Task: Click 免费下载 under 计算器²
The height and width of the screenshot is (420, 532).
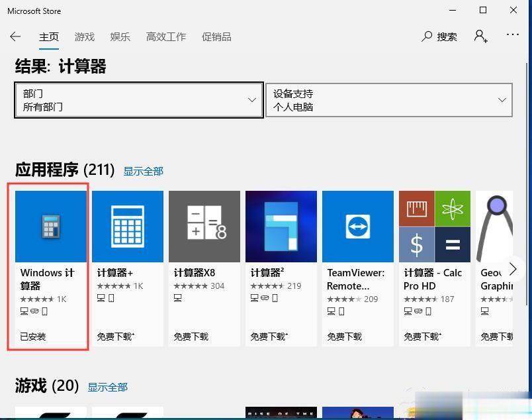Action: pos(269,337)
